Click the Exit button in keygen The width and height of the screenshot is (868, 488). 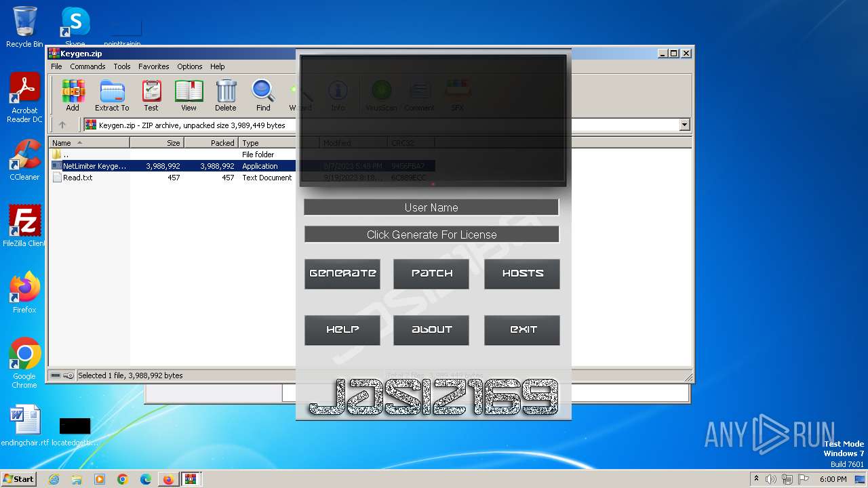[x=522, y=330]
